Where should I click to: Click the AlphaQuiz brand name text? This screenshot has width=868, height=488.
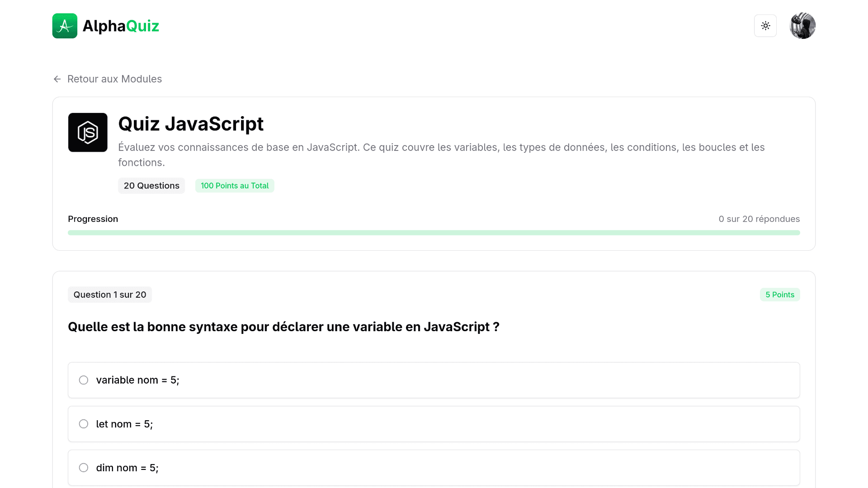(121, 26)
